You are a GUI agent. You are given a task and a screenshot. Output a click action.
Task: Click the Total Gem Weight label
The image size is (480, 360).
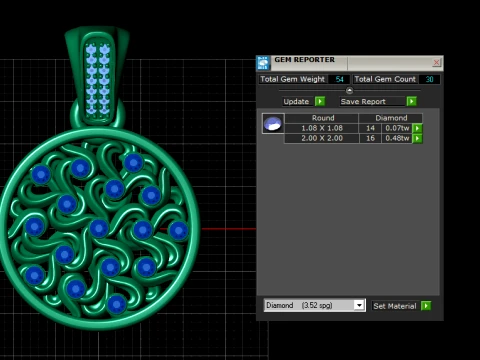coord(292,79)
